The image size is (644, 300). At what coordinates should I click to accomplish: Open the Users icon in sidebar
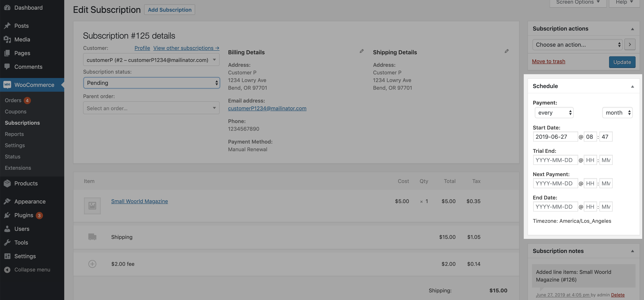pyautogui.click(x=7, y=229)
